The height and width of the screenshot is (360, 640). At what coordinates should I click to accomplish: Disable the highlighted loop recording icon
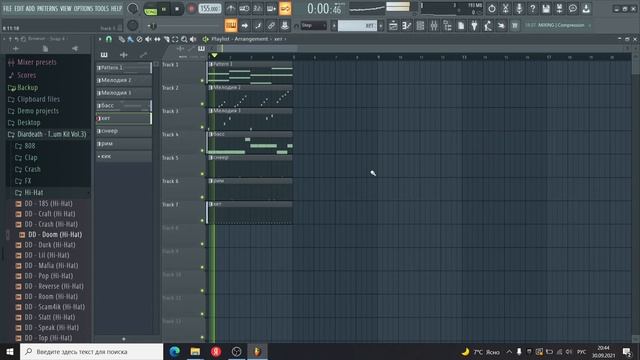[x=285, y=8]
